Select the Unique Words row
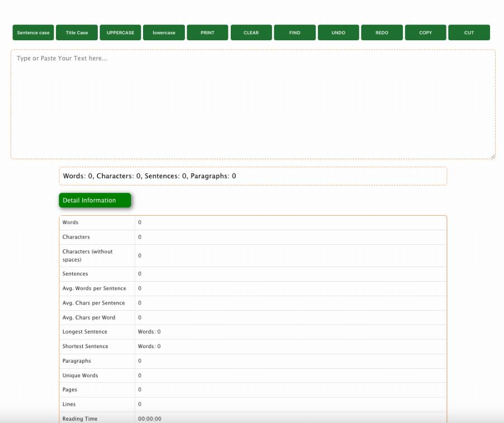Screen dimensions: 504x423 253,376
